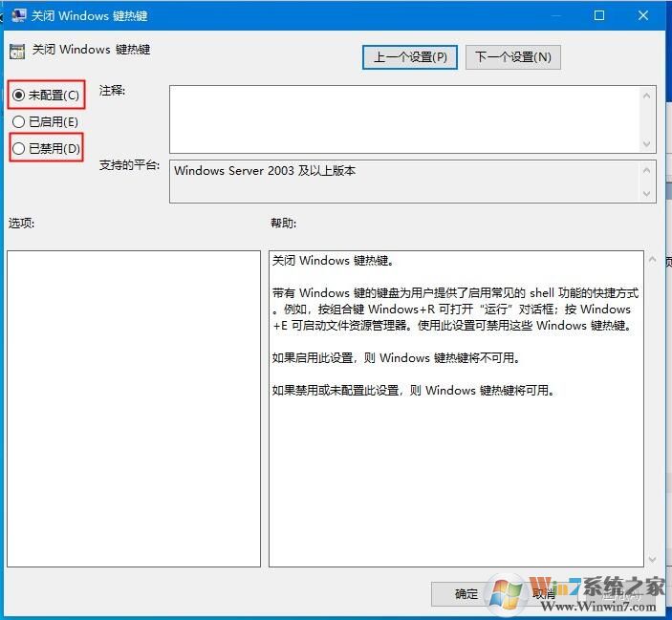This screenshot has width=672, height=620.
Task: Click the 支持的平台 label
Action: 129,165
